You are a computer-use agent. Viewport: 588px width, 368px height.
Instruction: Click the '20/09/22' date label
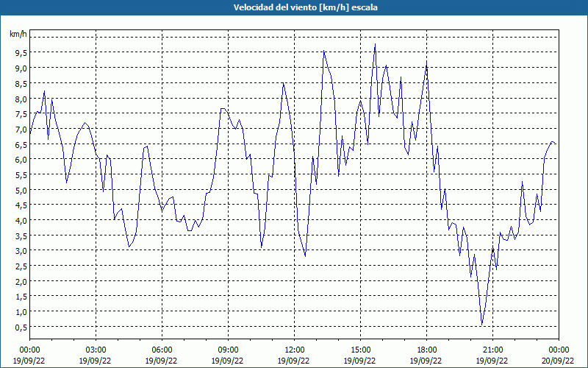[559, 361]
